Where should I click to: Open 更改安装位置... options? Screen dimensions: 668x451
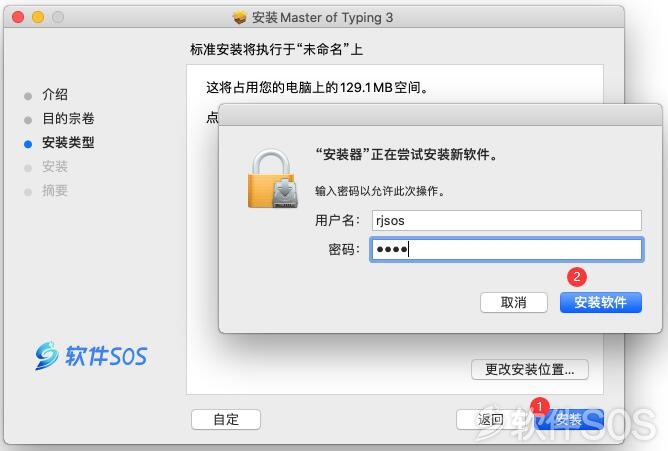[x=530, y=369]
